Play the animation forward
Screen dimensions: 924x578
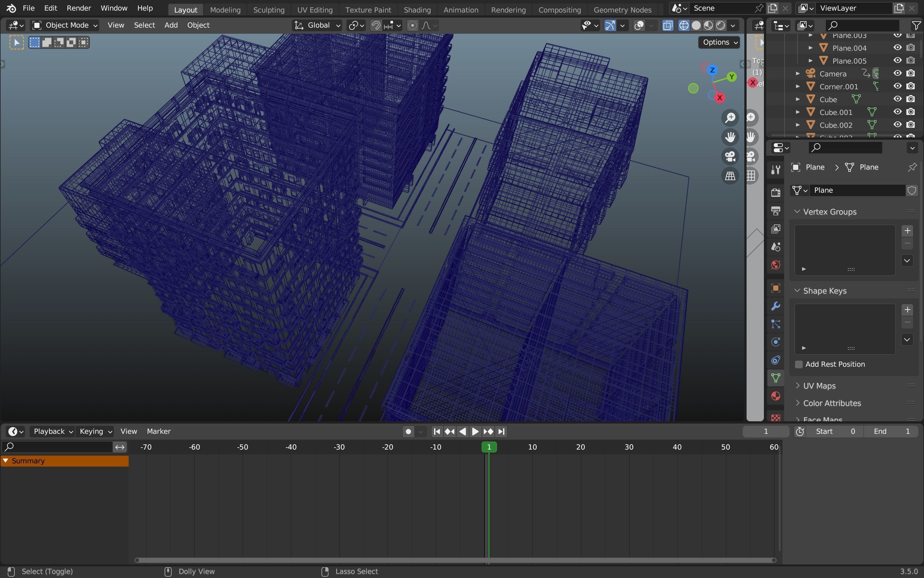point(475,432)
